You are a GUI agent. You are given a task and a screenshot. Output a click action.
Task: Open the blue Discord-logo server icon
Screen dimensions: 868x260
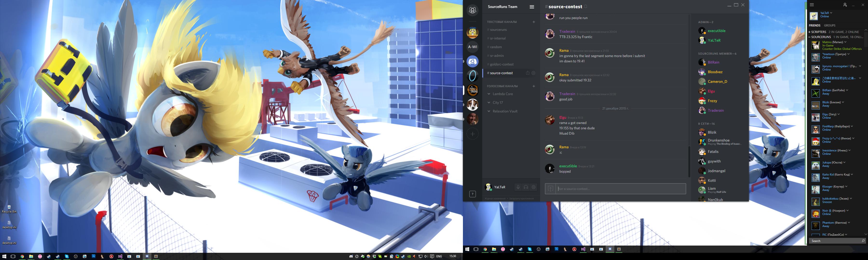[472, 62]
